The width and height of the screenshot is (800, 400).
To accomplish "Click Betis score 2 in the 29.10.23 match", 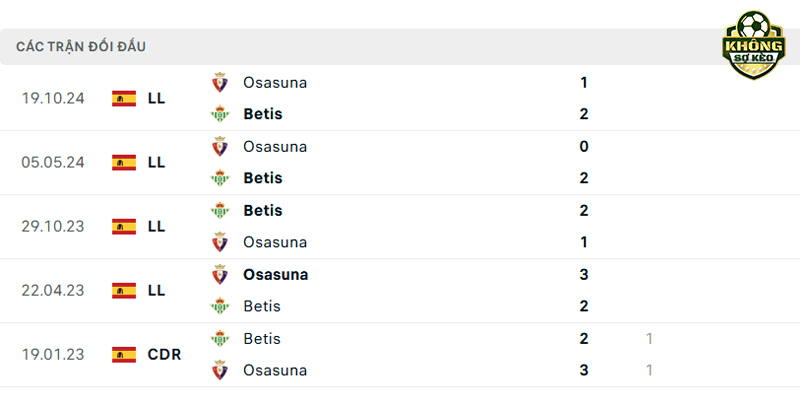I will [x=584, y=210].
